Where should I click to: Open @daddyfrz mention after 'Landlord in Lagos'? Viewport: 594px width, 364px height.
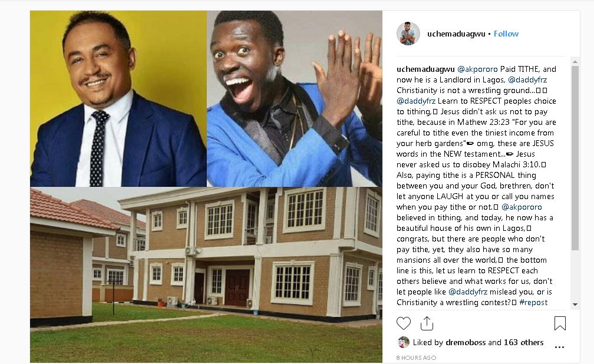click(527, 80)
